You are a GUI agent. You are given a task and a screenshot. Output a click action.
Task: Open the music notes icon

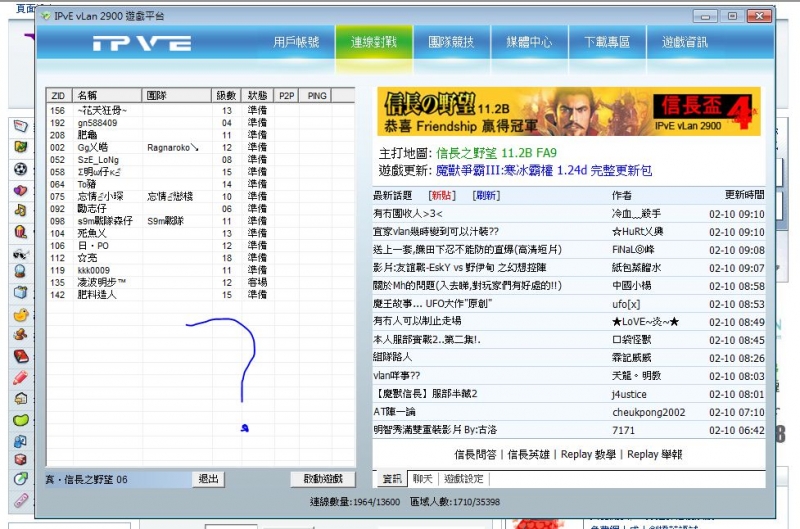pos(20,210)
